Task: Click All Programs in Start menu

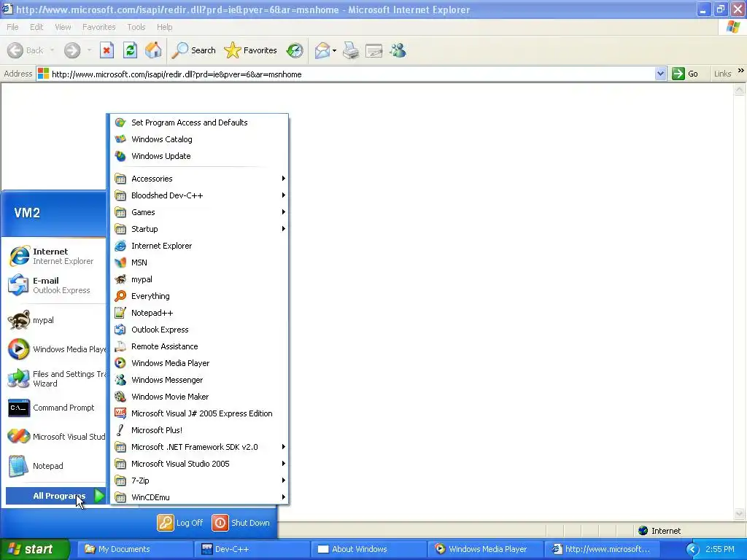Action: tap(55, 496)
